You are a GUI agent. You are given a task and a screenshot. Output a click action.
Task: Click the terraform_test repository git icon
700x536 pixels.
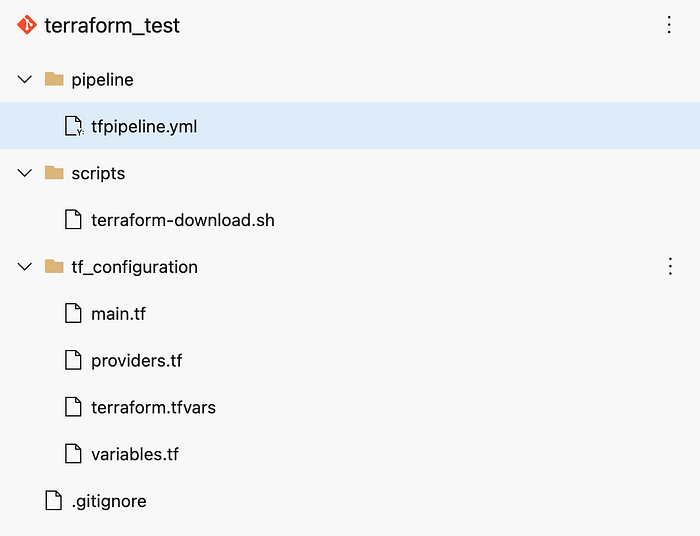tap(27, 26)
